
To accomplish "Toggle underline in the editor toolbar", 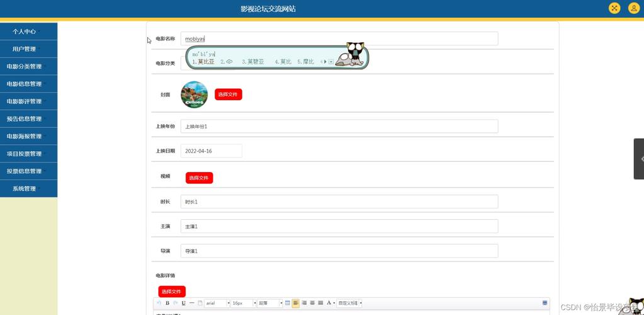I will (183, 303).
